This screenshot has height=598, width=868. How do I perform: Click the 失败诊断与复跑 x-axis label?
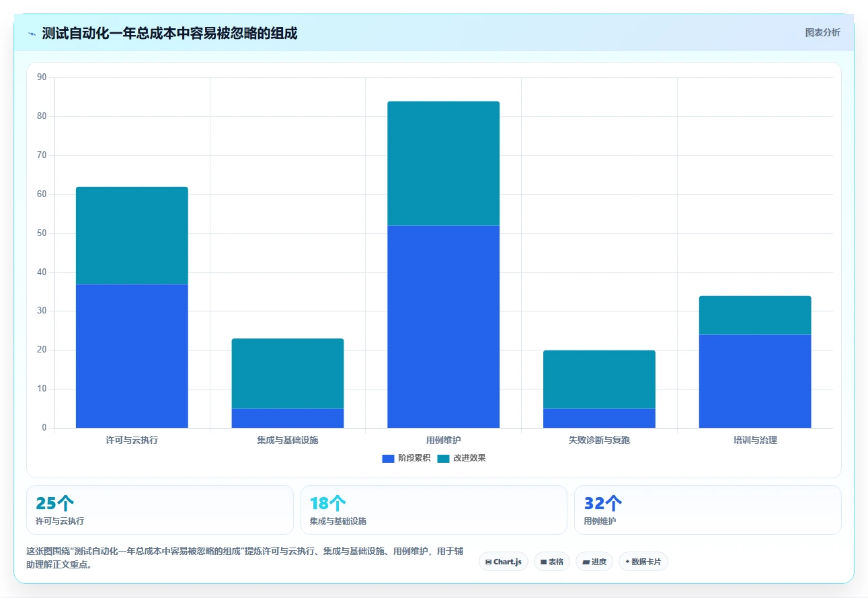coord(600,441)
